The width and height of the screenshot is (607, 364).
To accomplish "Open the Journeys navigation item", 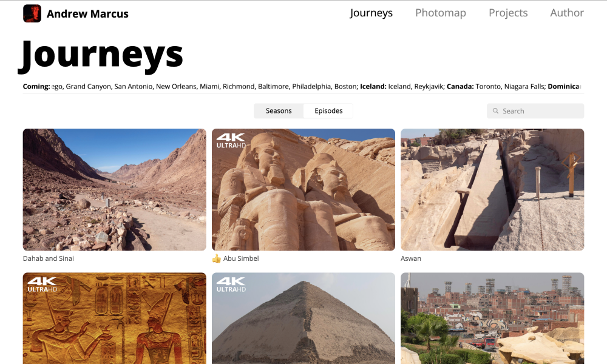I will coord(371,13).
